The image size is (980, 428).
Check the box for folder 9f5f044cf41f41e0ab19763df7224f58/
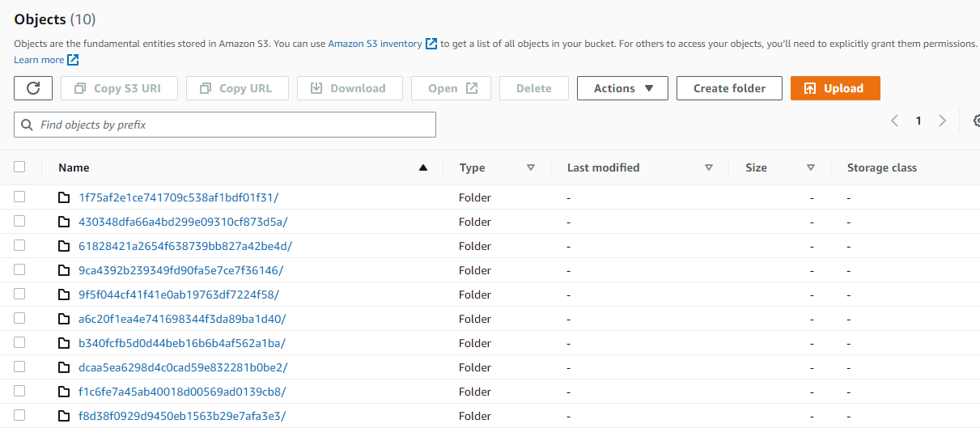(x=19, y=294)
